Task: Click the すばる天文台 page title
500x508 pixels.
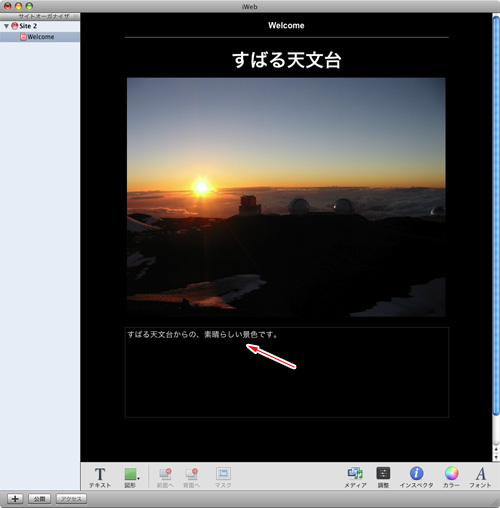Action: (x=287, y=60)
